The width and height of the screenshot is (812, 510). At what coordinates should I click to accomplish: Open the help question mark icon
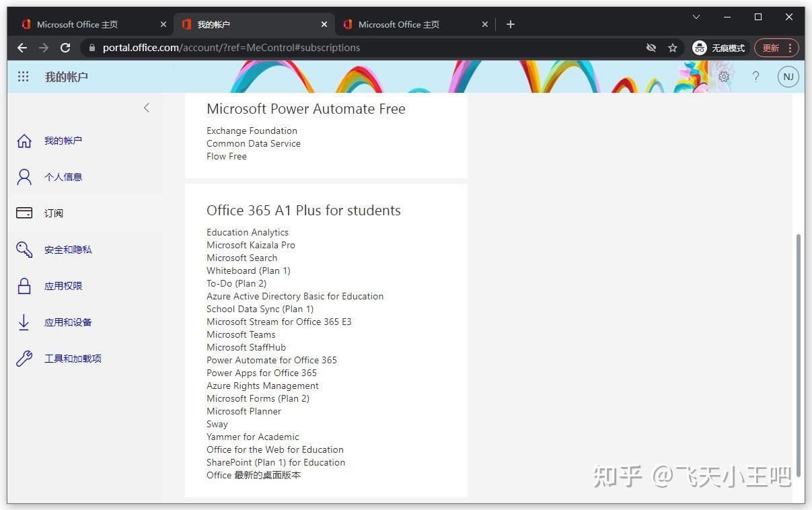[755, 76]
